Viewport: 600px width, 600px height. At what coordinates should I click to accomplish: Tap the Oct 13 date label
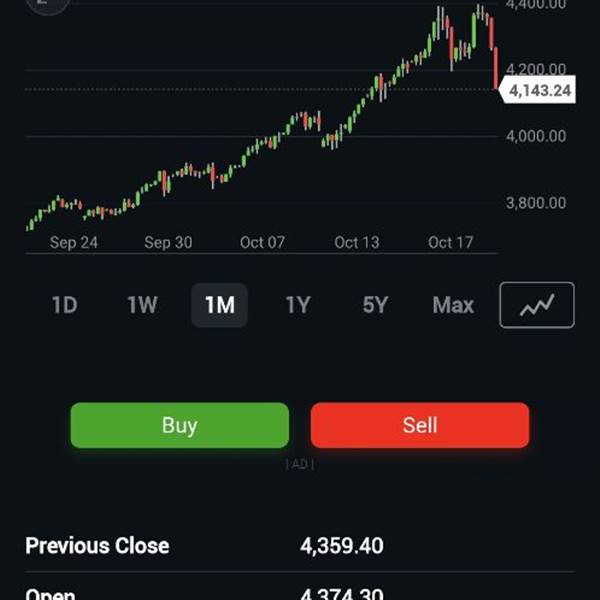(x=357, y=242)
